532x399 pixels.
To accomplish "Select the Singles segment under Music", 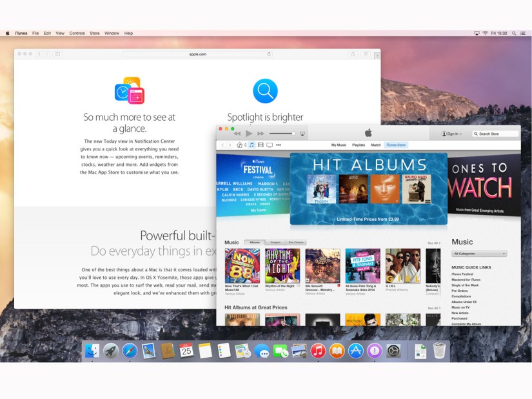I will click(275, 243).
